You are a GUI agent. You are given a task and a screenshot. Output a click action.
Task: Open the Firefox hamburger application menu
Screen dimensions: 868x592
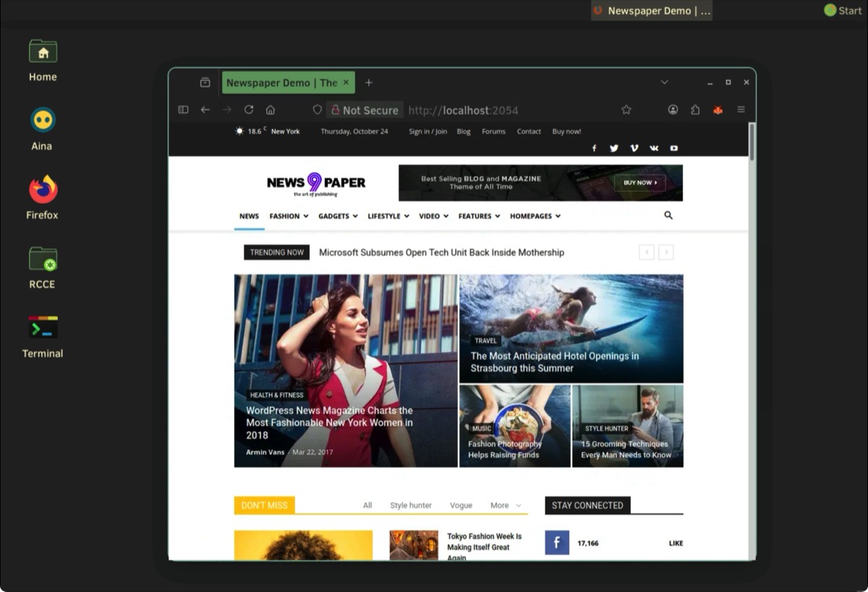pyautogui.click(x=741, y=110)
